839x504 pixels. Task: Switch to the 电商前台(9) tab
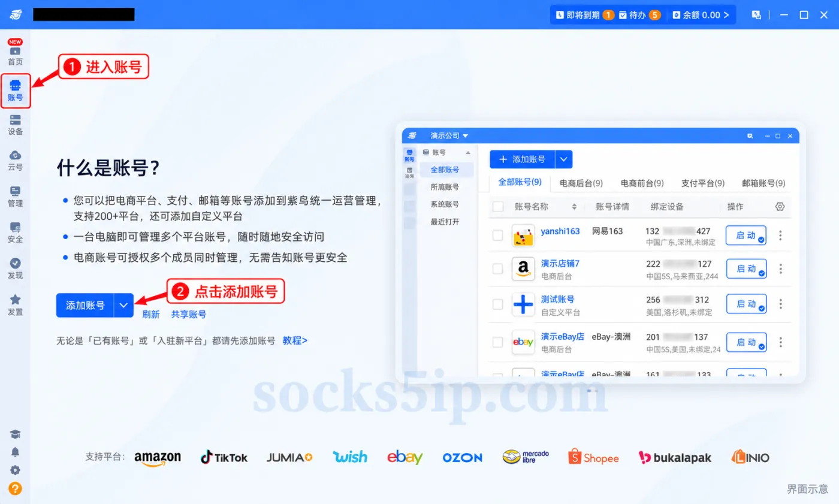[642, 183]
